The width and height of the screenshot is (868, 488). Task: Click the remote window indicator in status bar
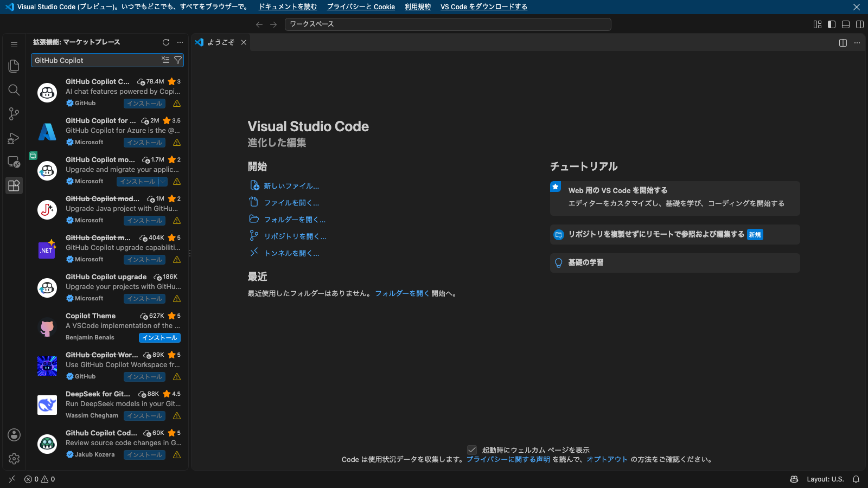tap(12, 479)
